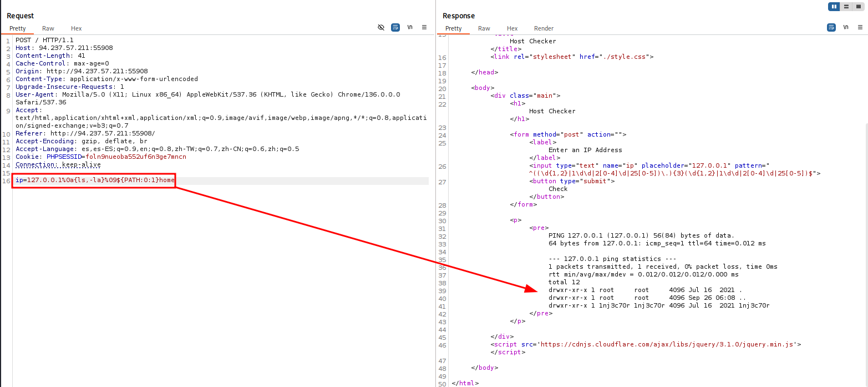
Task: Select the side-by-side layout icon
Action: (x=834, y=7)
